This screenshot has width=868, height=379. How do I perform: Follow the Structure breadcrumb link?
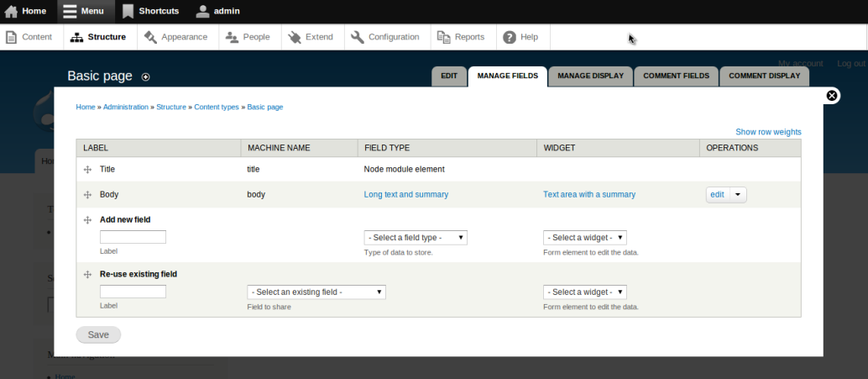point(171,107)
